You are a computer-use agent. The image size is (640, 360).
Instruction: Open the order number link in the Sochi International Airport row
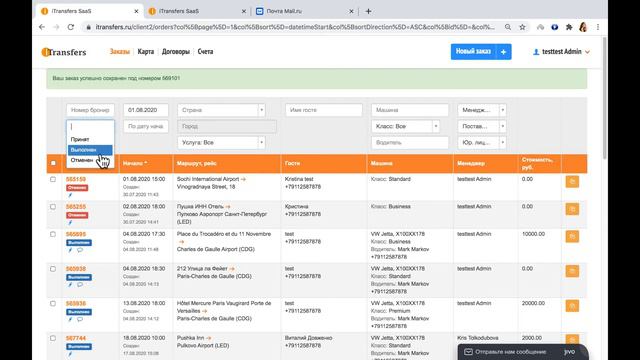[x=76, y=179]
